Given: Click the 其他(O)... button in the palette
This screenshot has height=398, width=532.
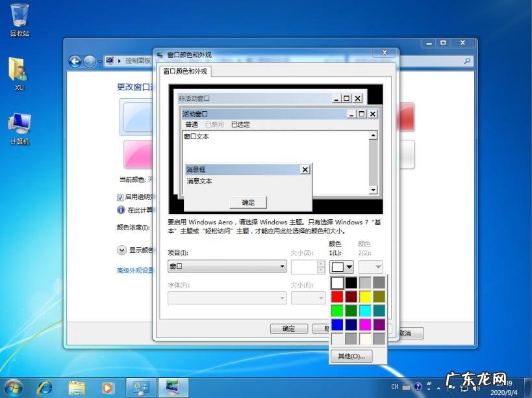Looking at the screenshot, I should [x=351, y=356].
